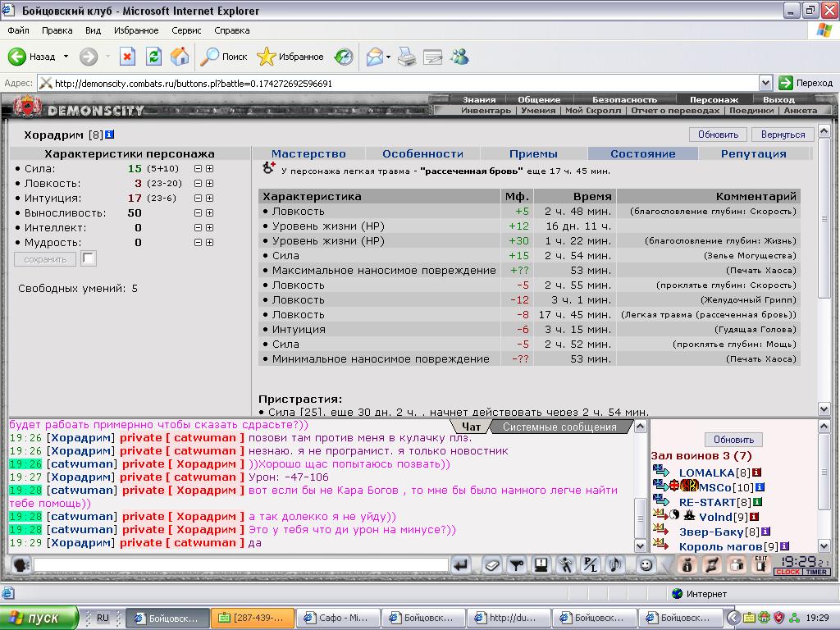Decrease Ловкость with the minus button
Image resolution: width=840 pixels, height=630 pixels.
[x=198, y=184]
